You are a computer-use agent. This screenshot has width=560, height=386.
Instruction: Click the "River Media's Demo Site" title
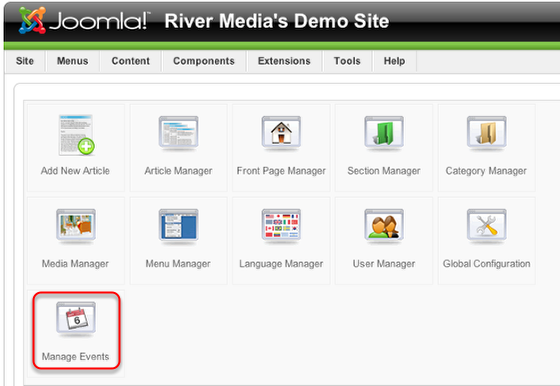click(x=277, y=21)
